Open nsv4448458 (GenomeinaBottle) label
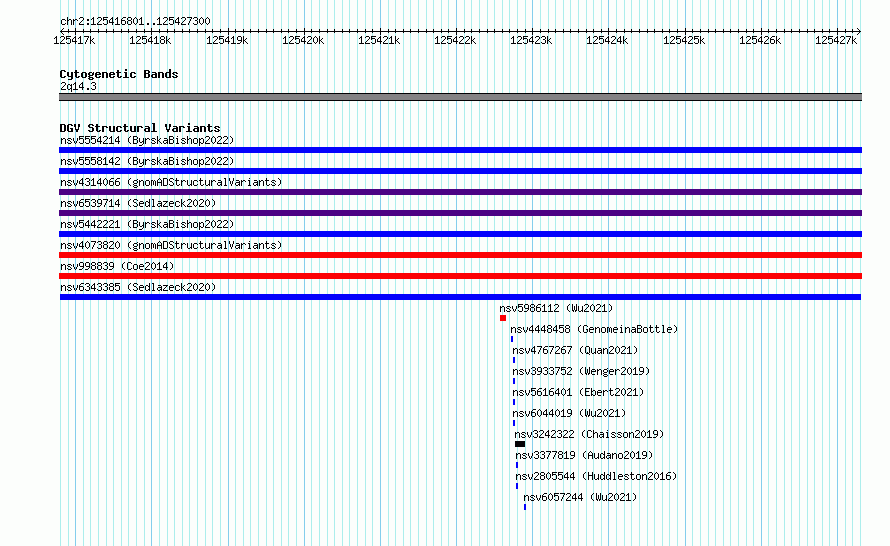The image size is (890, 546). [x=594, y=329]
